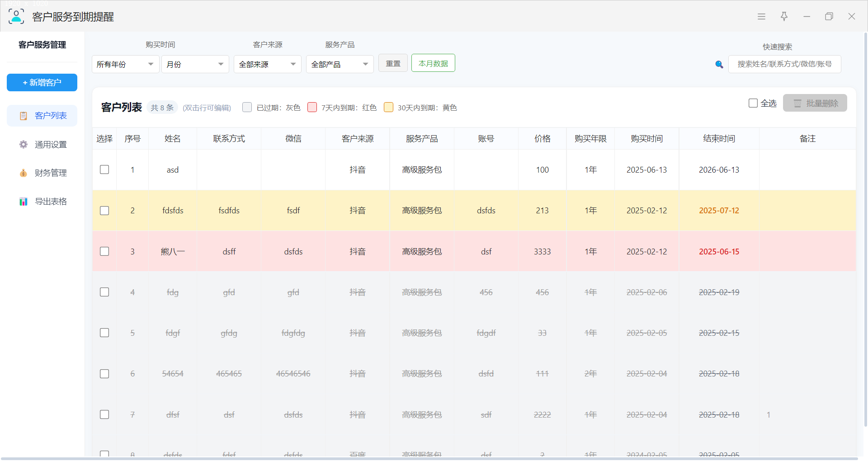Tick the checkbox for row 6 54654
The image size is (868, 461).
click(104, 374)
